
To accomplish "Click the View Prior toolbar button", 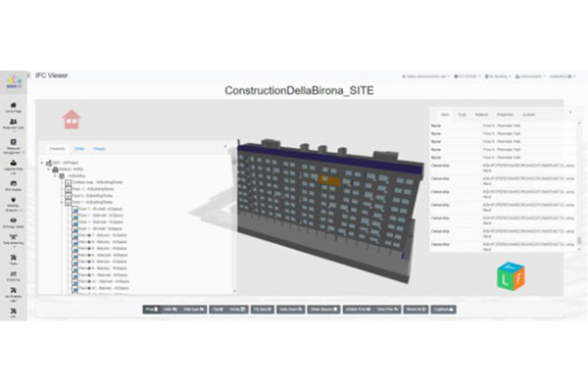I will coord(387,310).
